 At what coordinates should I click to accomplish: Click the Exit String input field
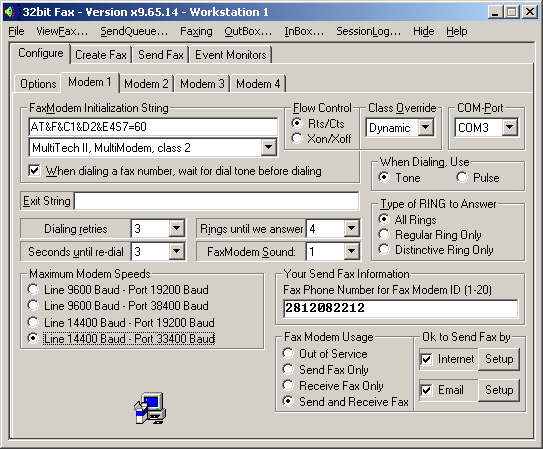point(216,201)
